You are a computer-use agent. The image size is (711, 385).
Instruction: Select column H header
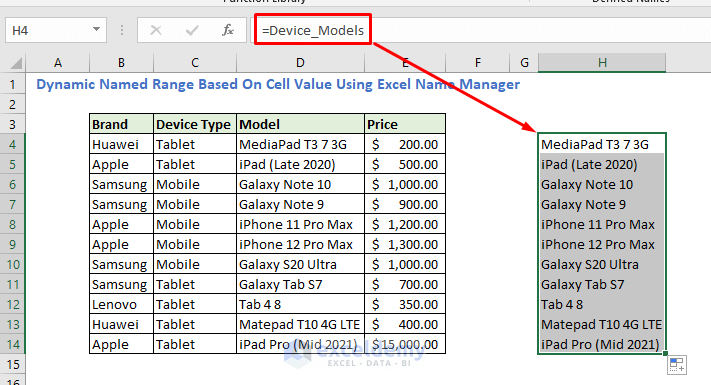tap(602, 63)
